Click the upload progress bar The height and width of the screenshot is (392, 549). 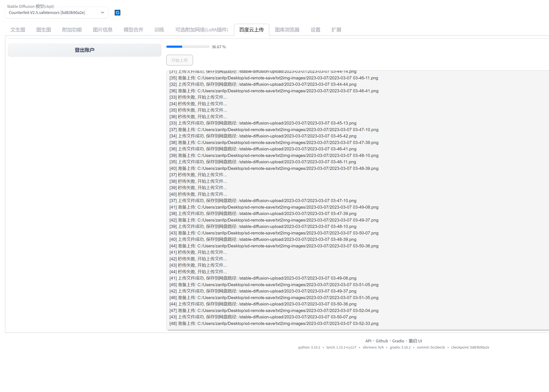point(188,47)
